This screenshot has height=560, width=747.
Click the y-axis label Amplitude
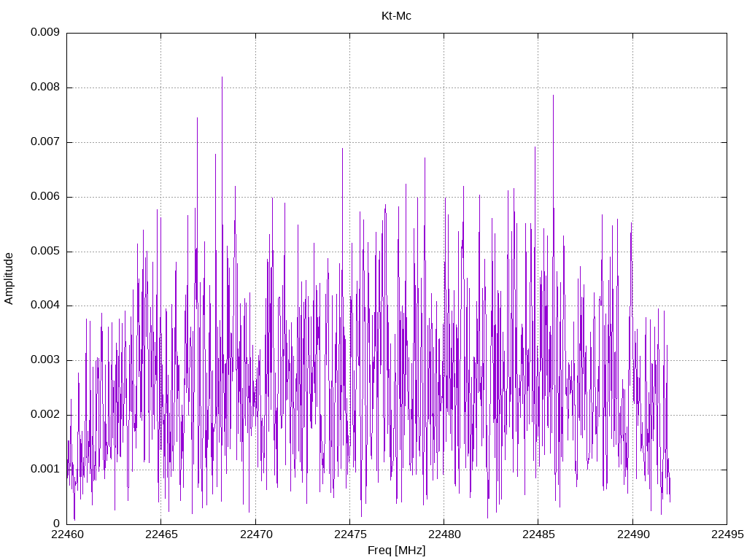coord(9,279)
